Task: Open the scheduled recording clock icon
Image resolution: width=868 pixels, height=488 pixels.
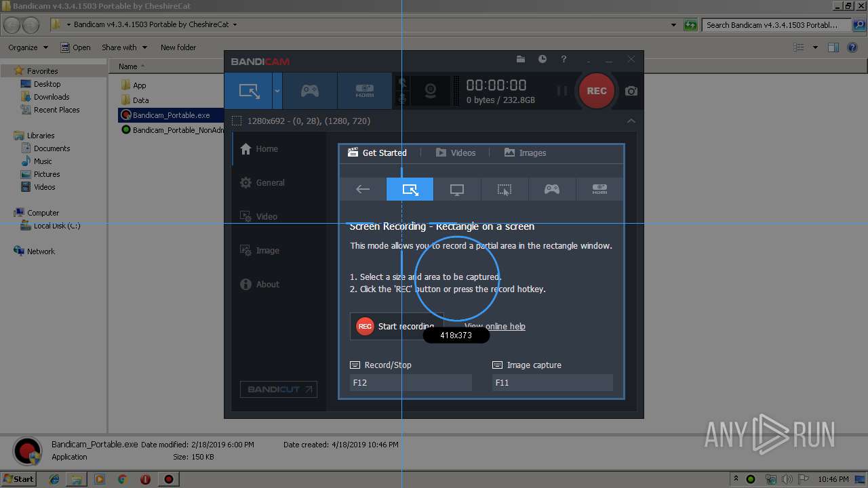Action: (542, 60)
